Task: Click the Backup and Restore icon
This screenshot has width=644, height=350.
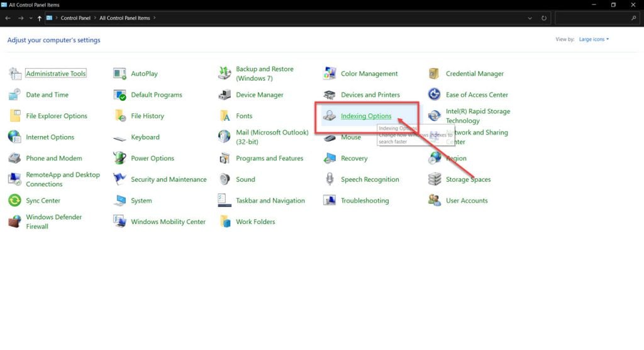Action: pyautogui.click(x=225, y=74)
